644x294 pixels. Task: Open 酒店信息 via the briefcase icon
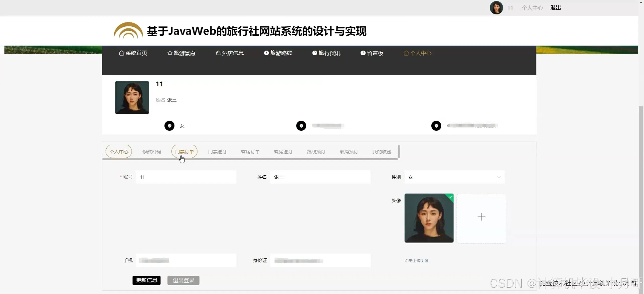pyautogui.click(x=218, y=53)
